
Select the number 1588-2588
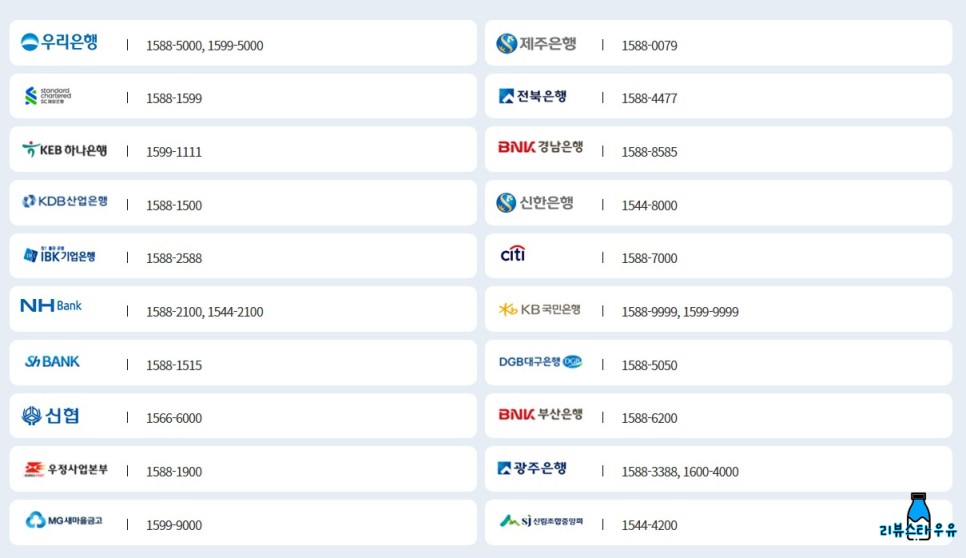pyautogui.click(x=174, y=259)
